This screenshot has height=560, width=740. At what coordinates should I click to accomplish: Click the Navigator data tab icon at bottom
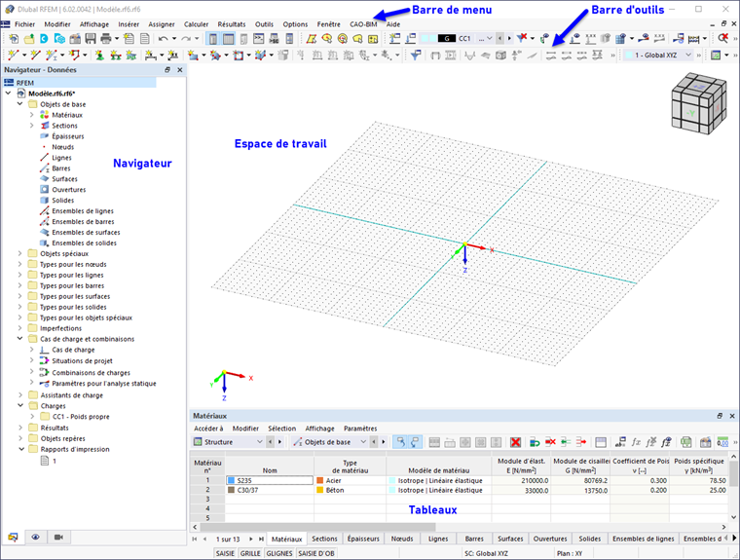pos(13,537)
